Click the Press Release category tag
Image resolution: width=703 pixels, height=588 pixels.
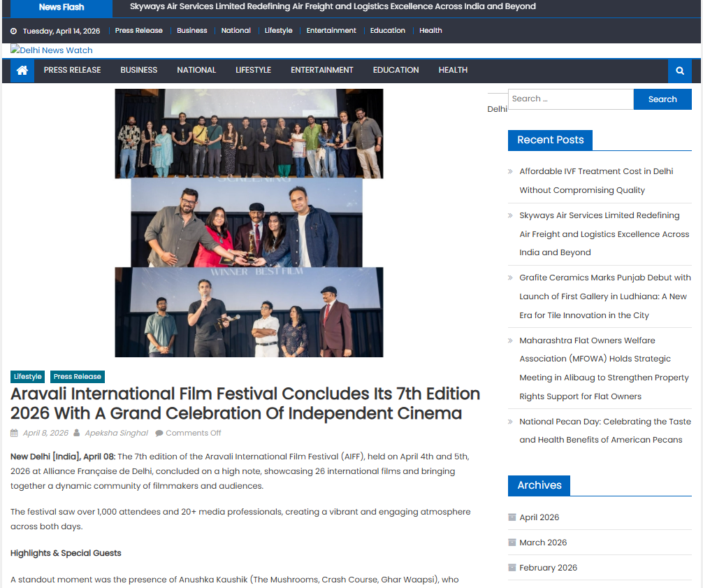pyautogui.click(x=78, y=377)
